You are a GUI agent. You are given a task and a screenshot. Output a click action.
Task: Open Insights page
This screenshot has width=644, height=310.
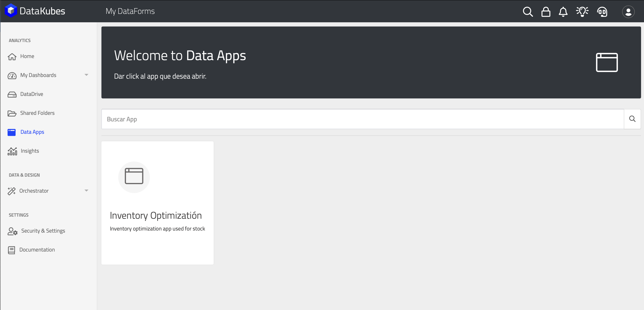click(29, 151)
